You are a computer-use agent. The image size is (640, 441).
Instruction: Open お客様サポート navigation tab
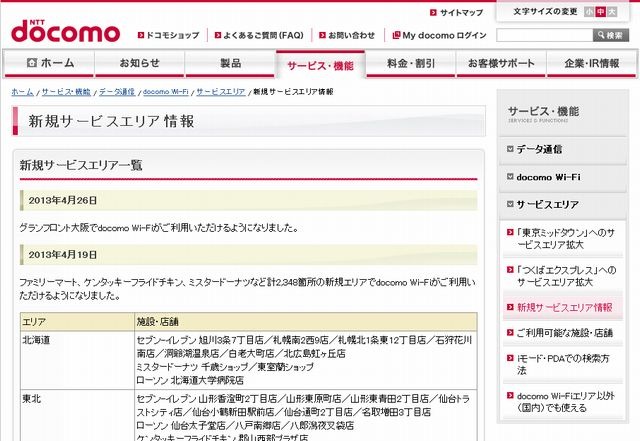501,64
